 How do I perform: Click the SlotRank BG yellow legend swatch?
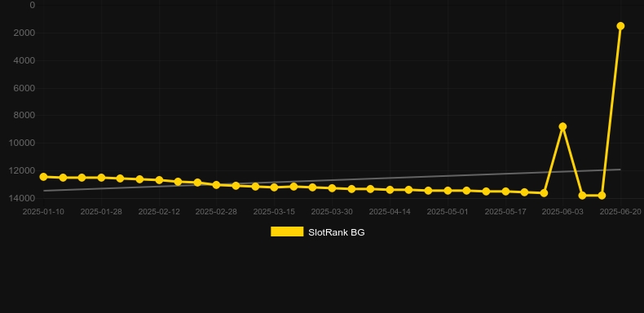click(x=287, y=231)
